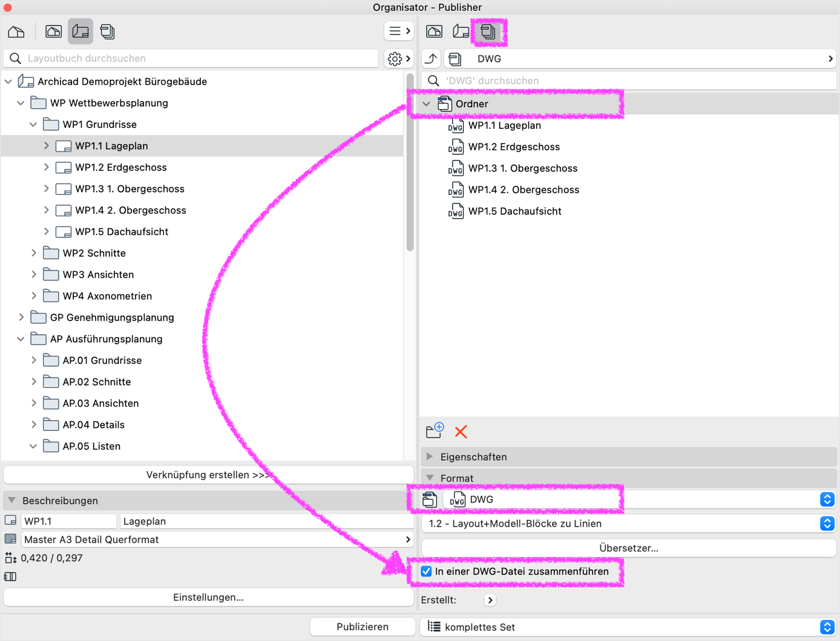
Task: Select the WP1.2 Erdgeschoss layout row
Action: (203, 168)
